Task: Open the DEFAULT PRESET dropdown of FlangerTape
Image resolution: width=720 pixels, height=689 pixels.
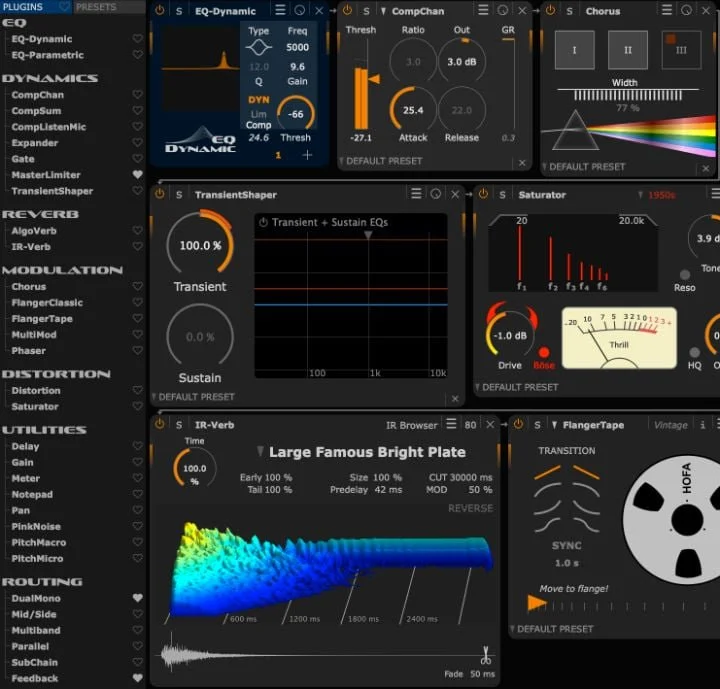Action: click(552, 629)
